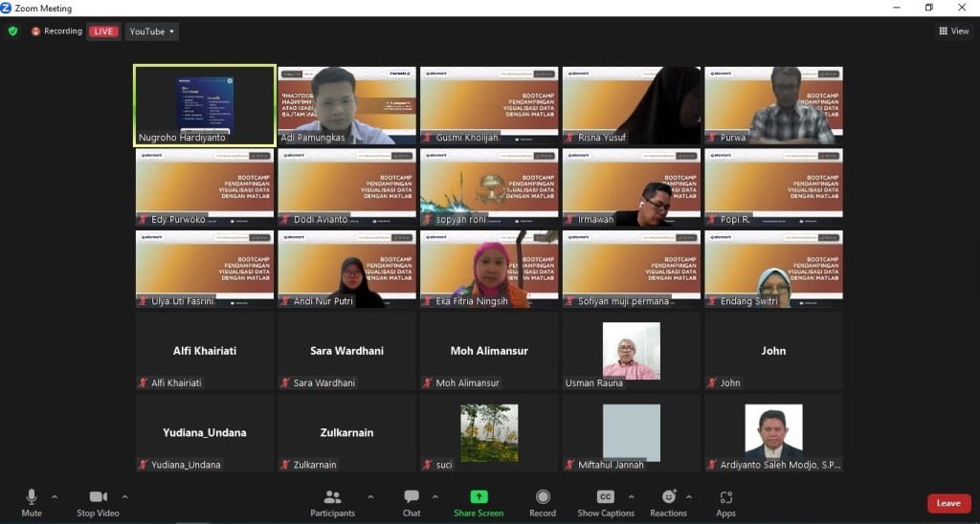Open the View layout menu
This screenshot has width=980, height=524.
pyautogui.click(x=954, y=32)
